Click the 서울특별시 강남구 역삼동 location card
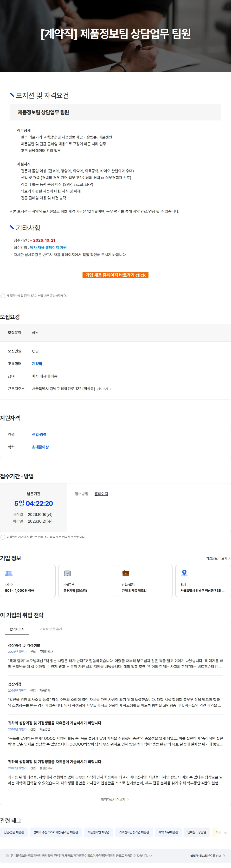The image size is (231, 868). coord(203,581)
